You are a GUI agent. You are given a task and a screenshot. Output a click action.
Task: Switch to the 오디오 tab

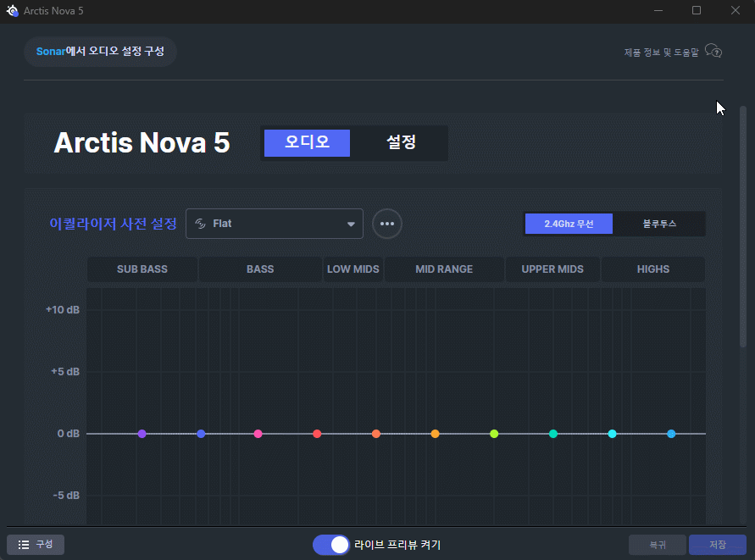[308, 142]
